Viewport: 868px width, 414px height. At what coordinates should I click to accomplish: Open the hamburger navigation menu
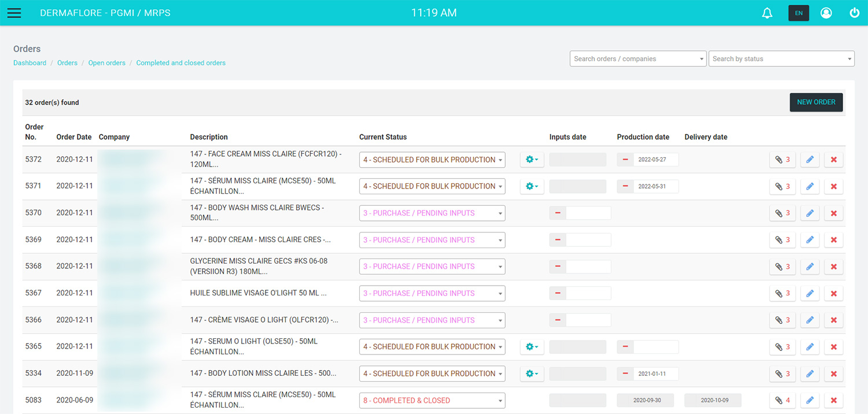14,13
